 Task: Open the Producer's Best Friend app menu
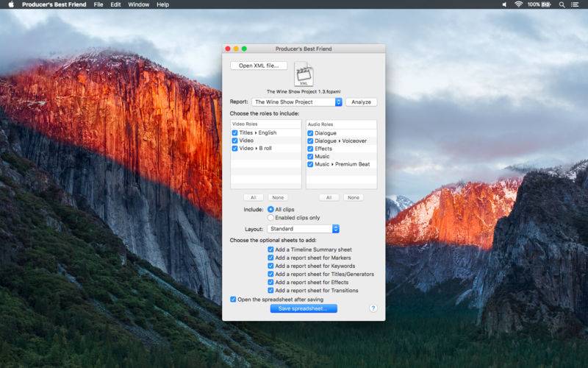(54, 4)
